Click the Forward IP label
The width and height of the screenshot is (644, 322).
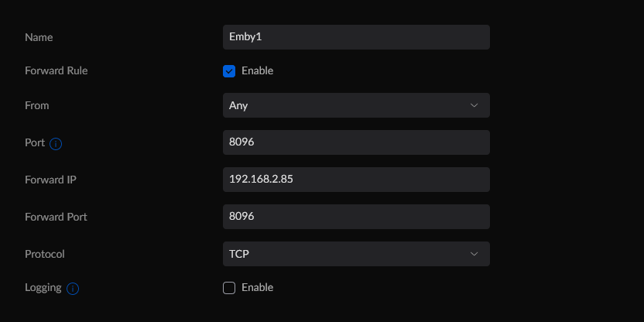click(50, 180)
